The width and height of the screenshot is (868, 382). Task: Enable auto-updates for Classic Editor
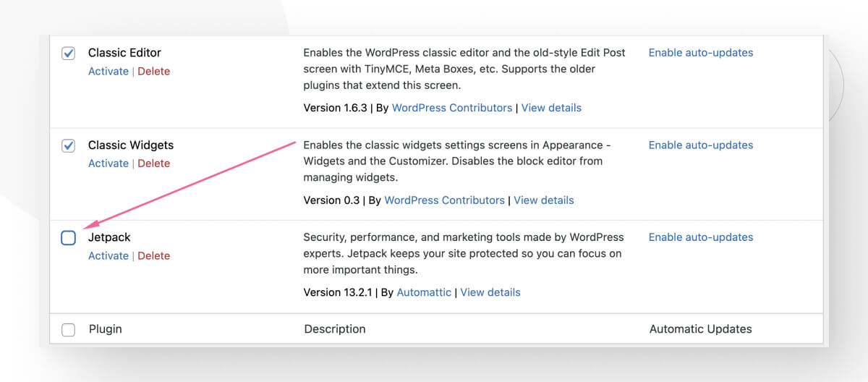coord(700,53)
